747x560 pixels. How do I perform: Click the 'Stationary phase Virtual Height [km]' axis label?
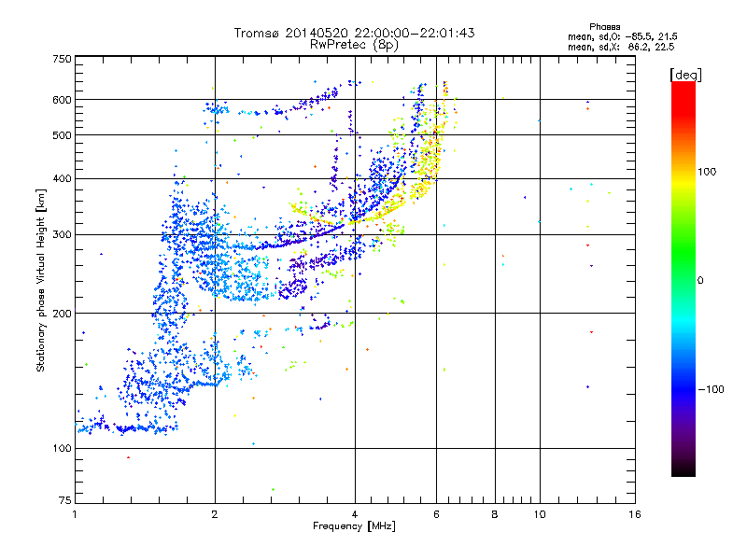[41, 281]
